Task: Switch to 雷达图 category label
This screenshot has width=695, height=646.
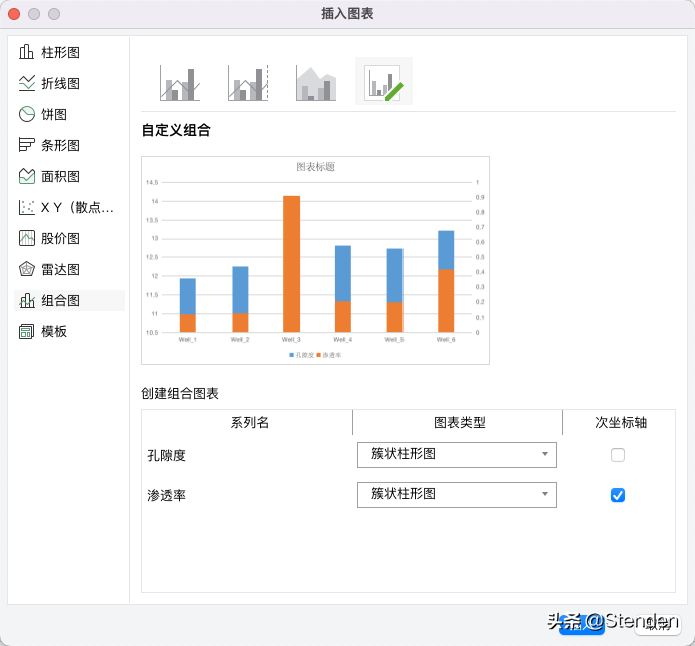Action: 60,270
